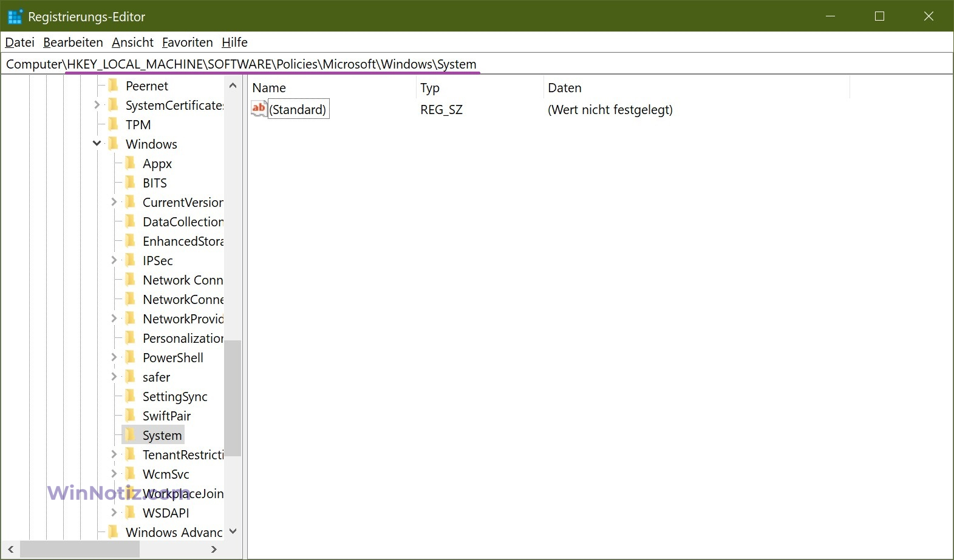Screen dimensions: 954x560
Task: Select the (Standard) value name
Action: click(298, 109)
